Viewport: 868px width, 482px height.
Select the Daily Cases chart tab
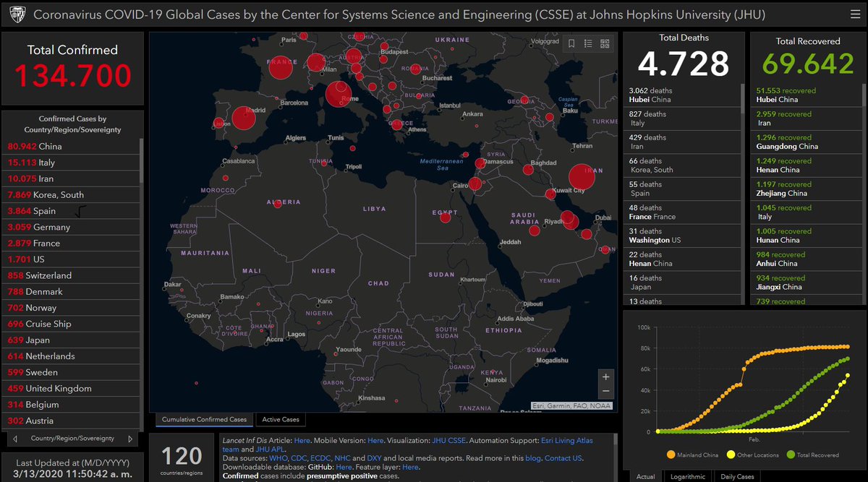pos(737,476)
